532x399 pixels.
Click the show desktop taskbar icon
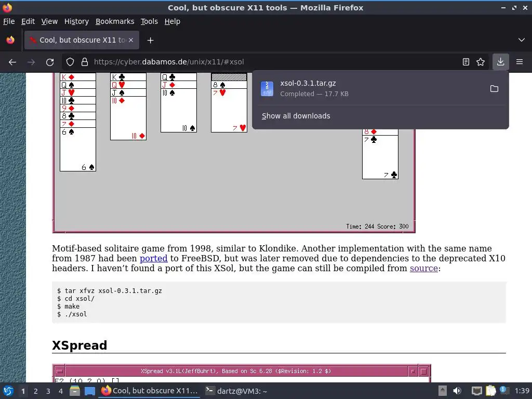click(89, 391)
